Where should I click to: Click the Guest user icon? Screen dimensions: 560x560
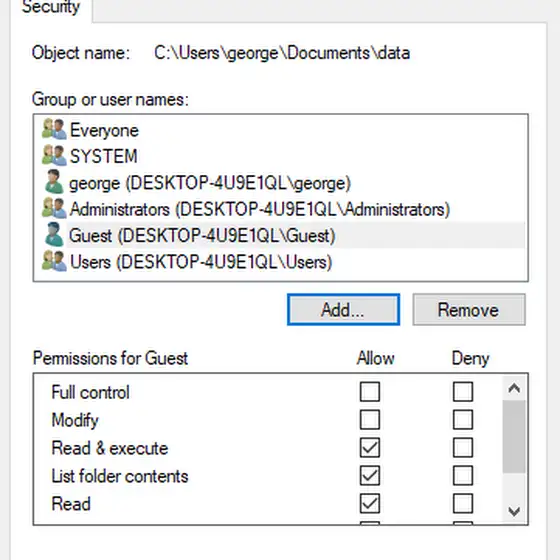pos(54,235)
